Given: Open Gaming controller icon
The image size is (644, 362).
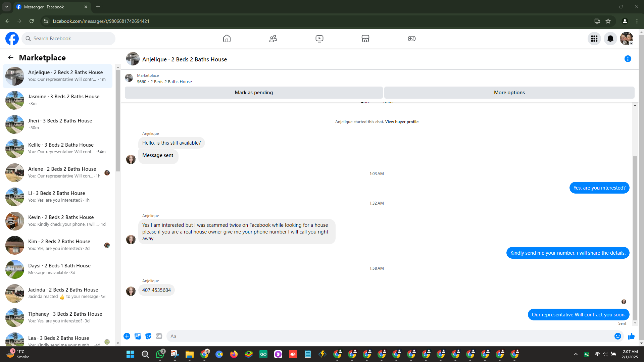Looking at the screenshot, I should [x=412, y=39].
